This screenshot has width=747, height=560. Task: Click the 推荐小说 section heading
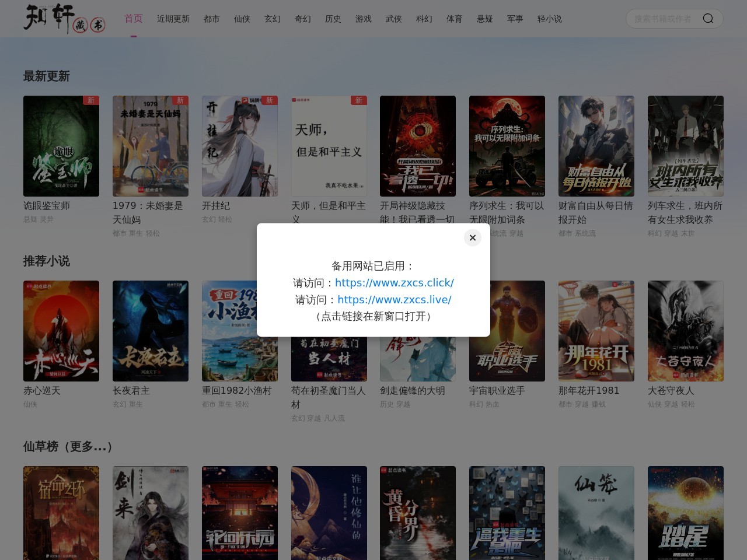tap(47, 261)
